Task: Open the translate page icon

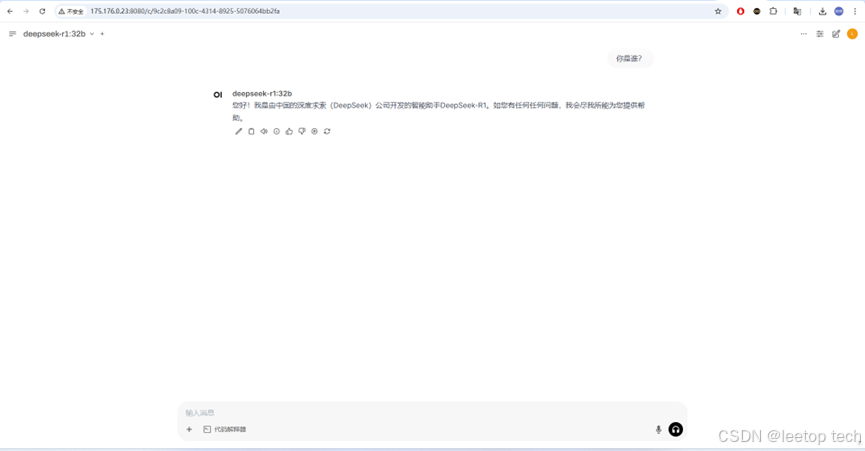Action: click(797, 11)
